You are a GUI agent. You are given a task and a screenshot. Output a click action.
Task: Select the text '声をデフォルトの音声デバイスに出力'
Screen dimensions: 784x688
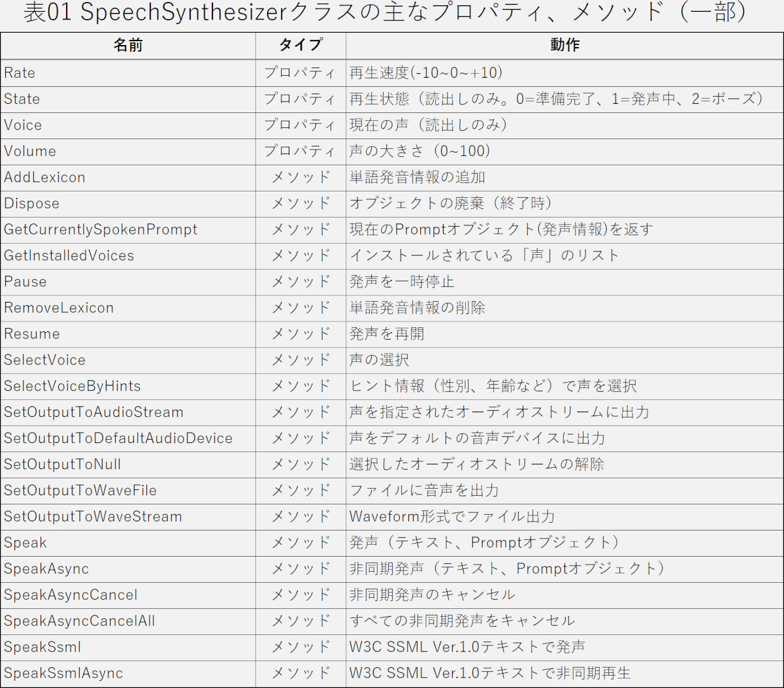(477, 438)
